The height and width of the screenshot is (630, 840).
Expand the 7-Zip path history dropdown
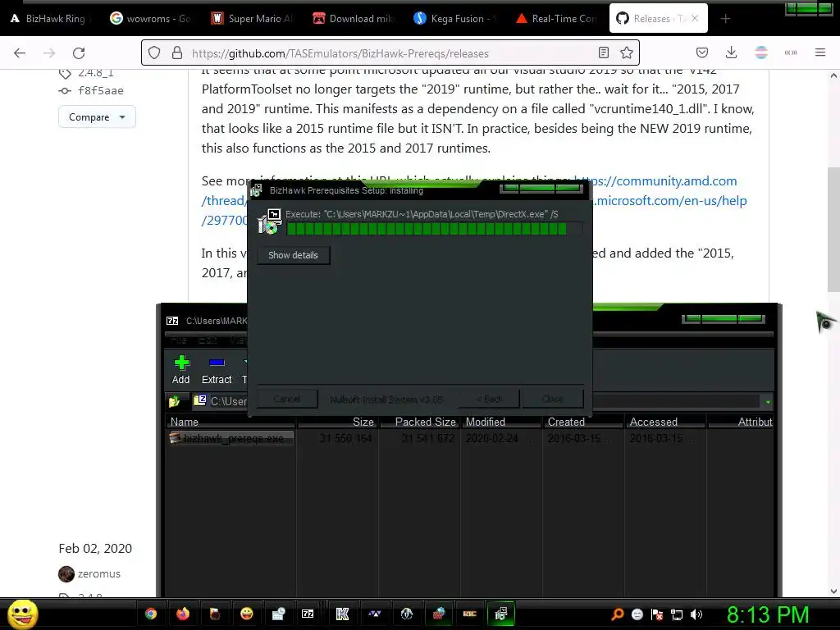click(x=768, y=402)
